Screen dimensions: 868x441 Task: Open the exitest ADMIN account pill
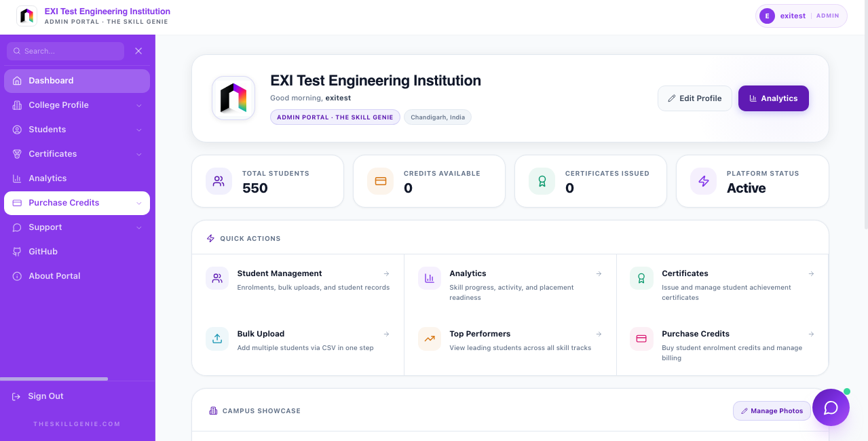point(801,16)
